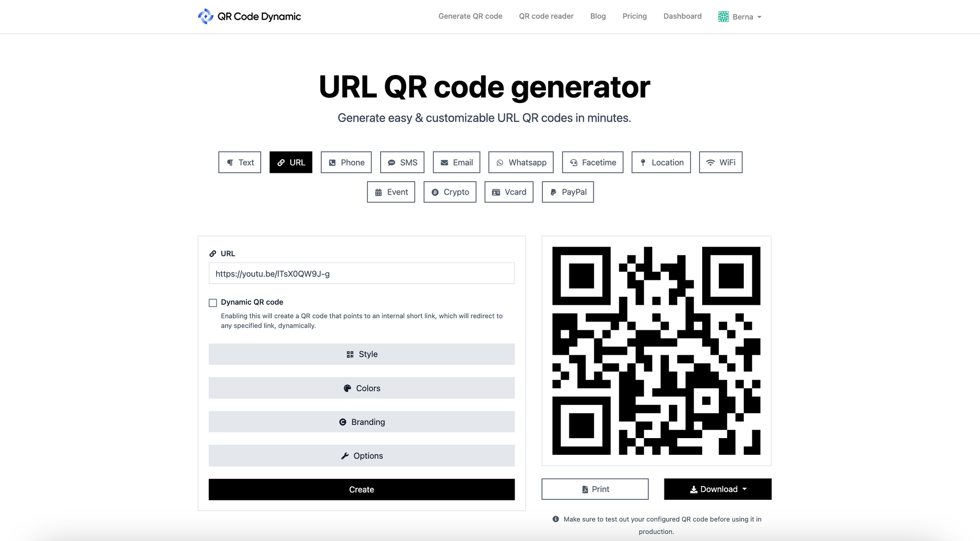The width and height of the screenshot is (980, 541).
Task: Click the Pricing navigation link
Action: tap(634, 16)
